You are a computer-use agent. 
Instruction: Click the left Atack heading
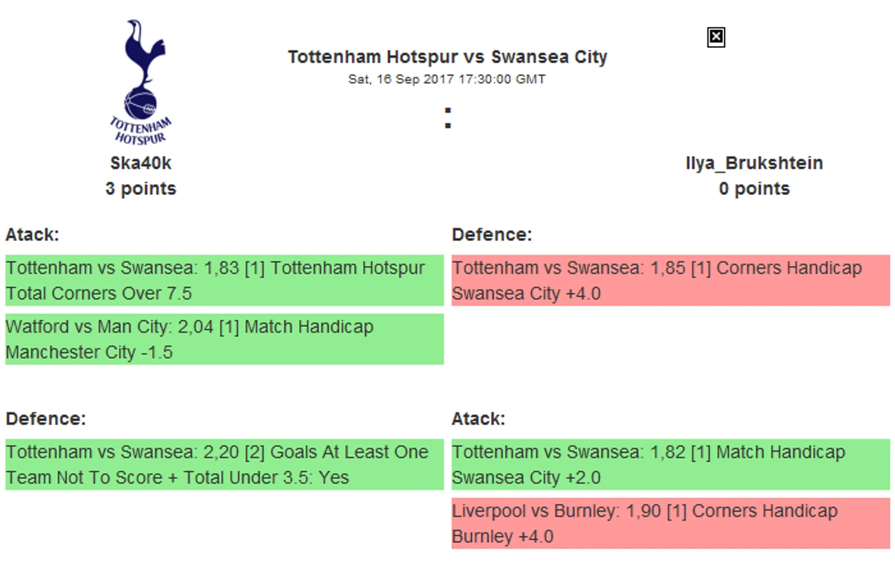pyautogui.click(x=32, y=235)
